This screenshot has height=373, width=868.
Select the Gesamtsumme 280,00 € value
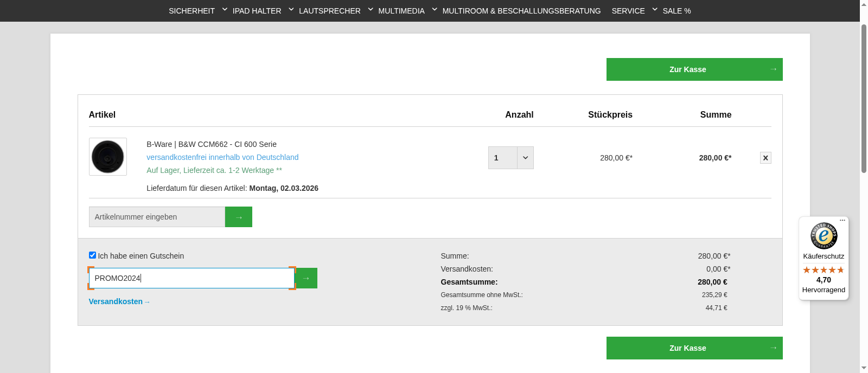click(712, 282)
